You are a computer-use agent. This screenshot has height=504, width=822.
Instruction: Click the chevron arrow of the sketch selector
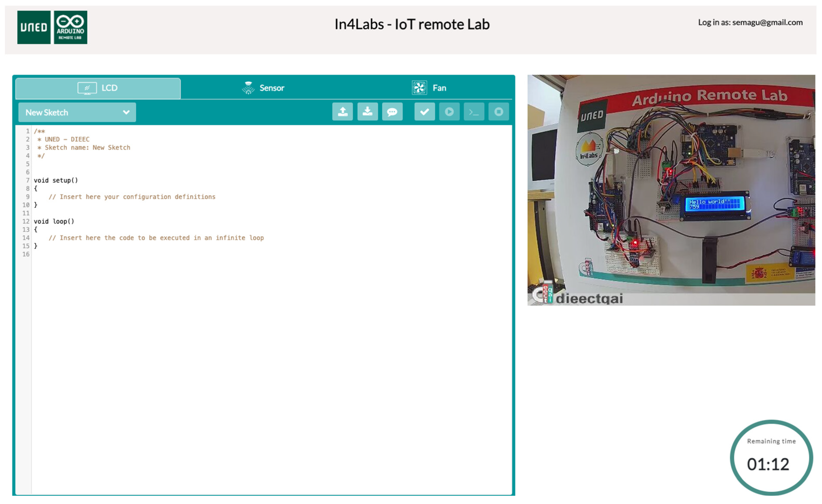126,112
